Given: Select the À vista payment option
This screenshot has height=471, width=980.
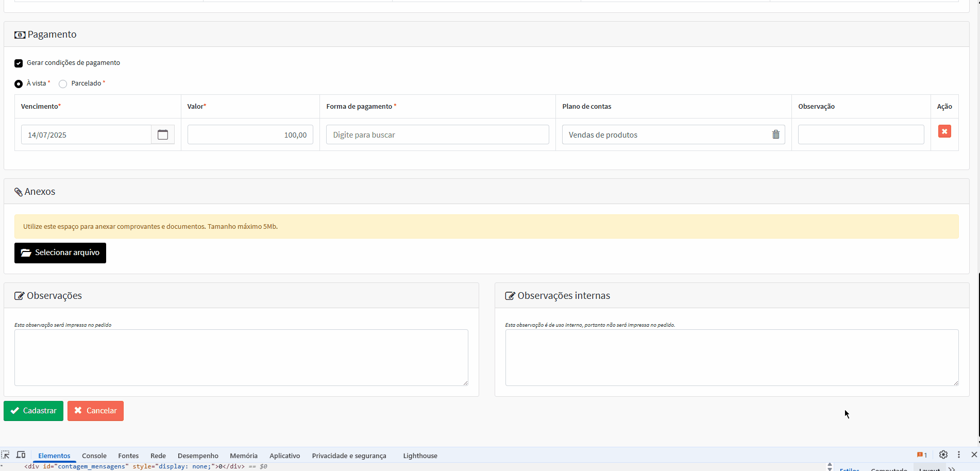Looking at the screenshot, I should [x=19, y=84].
